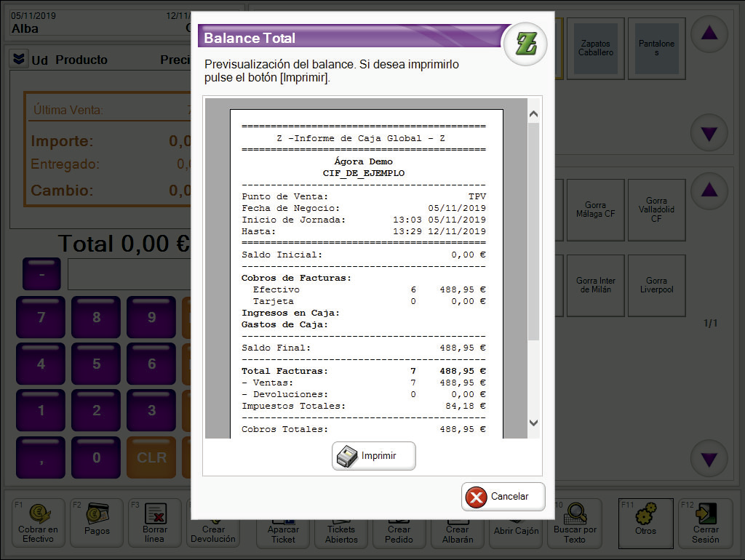Open the Otros gears icon
The image size is (745, 560).
[645, 515]
